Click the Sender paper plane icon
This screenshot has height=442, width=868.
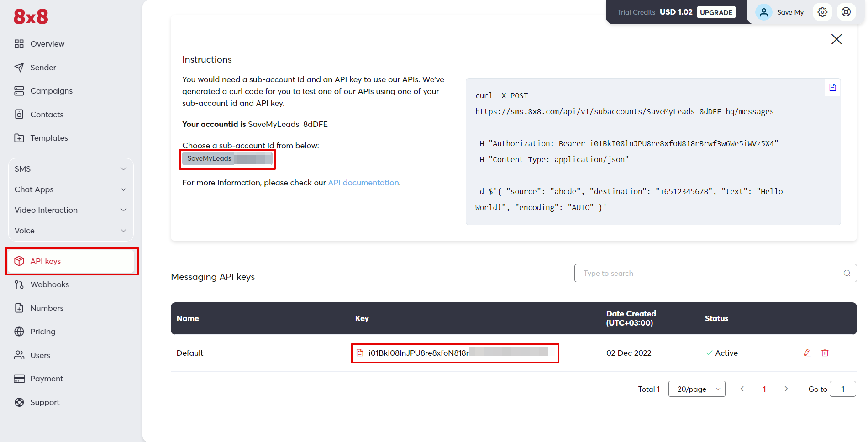[x=19, y=68]
